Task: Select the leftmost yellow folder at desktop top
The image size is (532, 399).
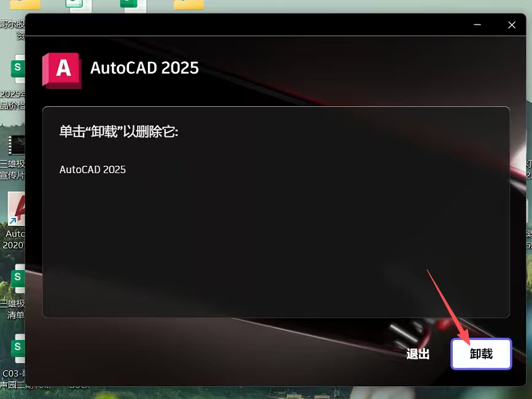Action: [x=25, y=5]
